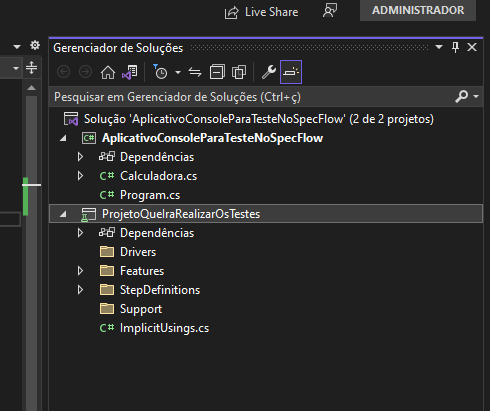Click the C# icon of Program.cs

pos(107,195)
